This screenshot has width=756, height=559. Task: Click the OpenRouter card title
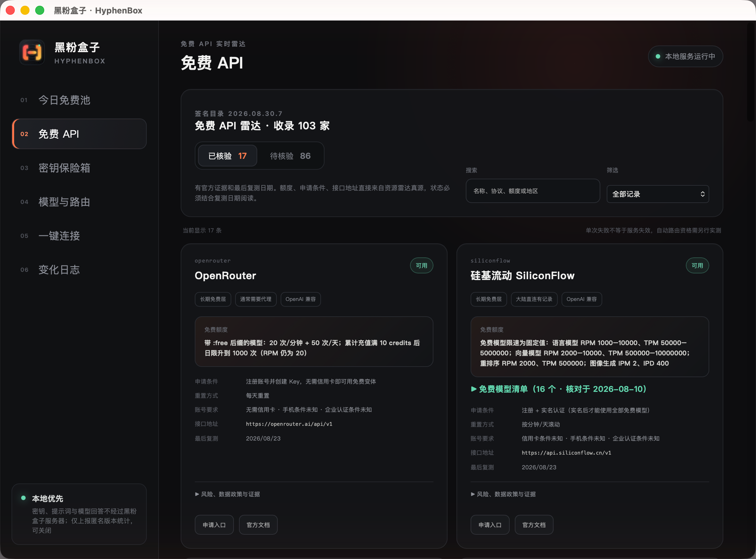[x=225, y=276]
